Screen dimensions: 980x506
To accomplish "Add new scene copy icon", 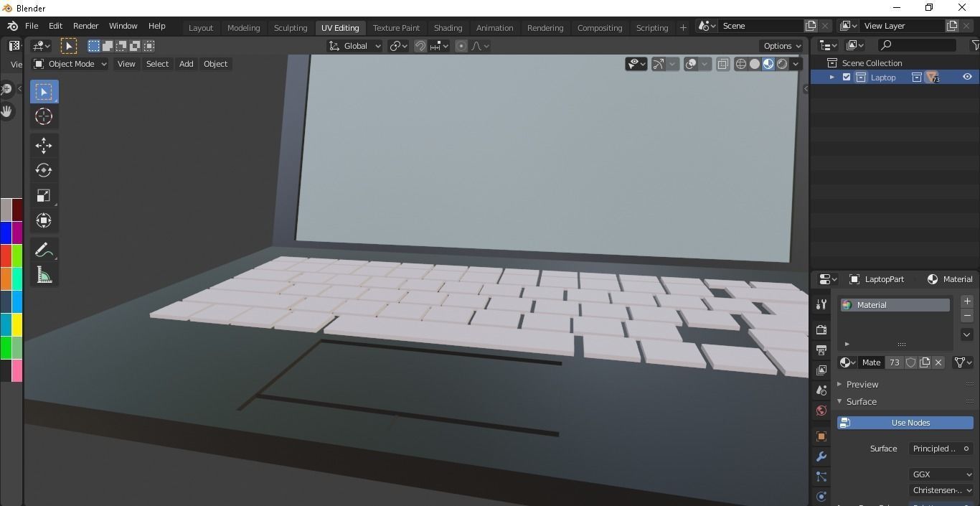I will point(811,26).
